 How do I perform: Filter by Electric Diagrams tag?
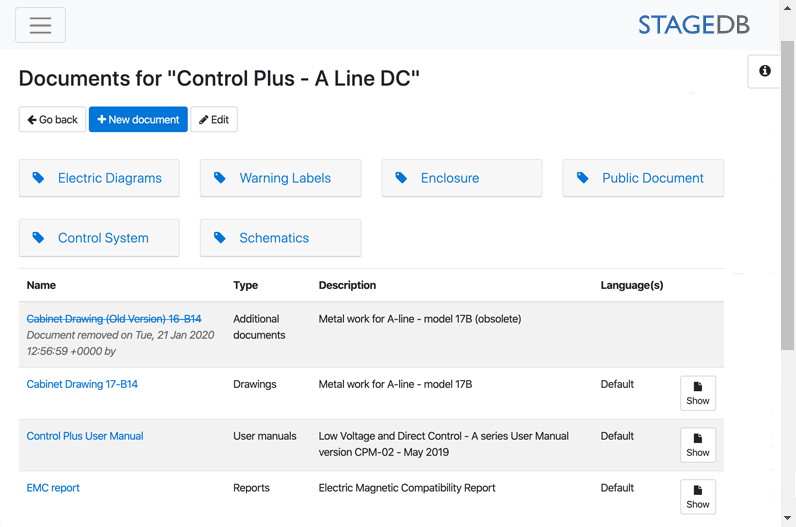click(99, 178)
